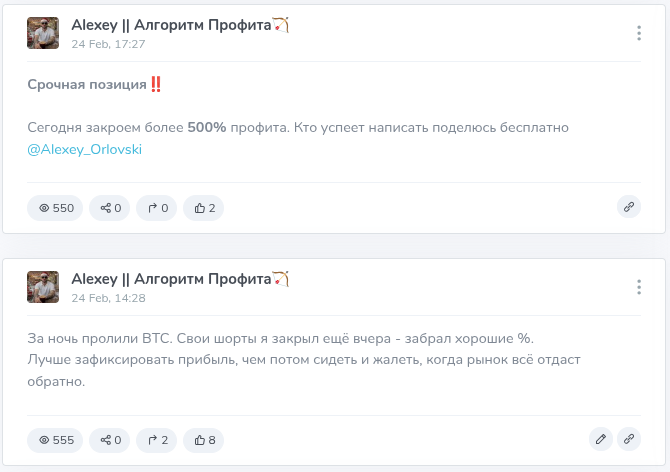Open the @Alexey_Orlovski mention link
This screenshot has height=472, width=670.
(85, 149)
